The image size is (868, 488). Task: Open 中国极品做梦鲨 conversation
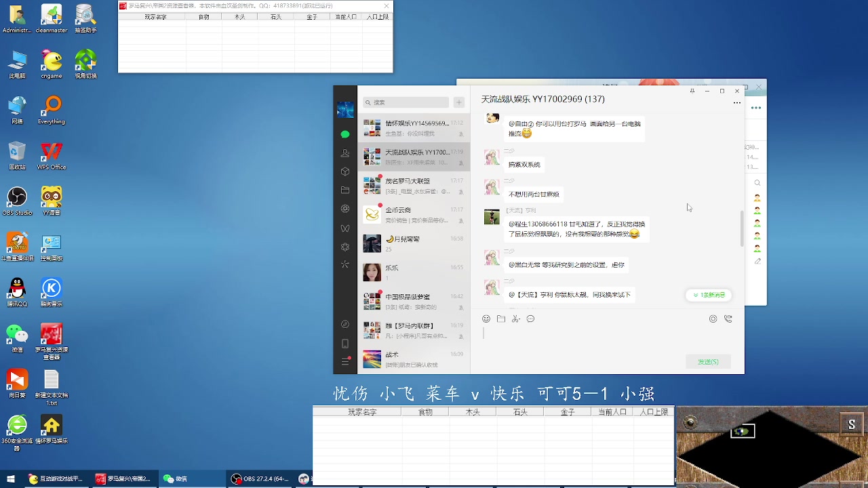pos(414,302)
